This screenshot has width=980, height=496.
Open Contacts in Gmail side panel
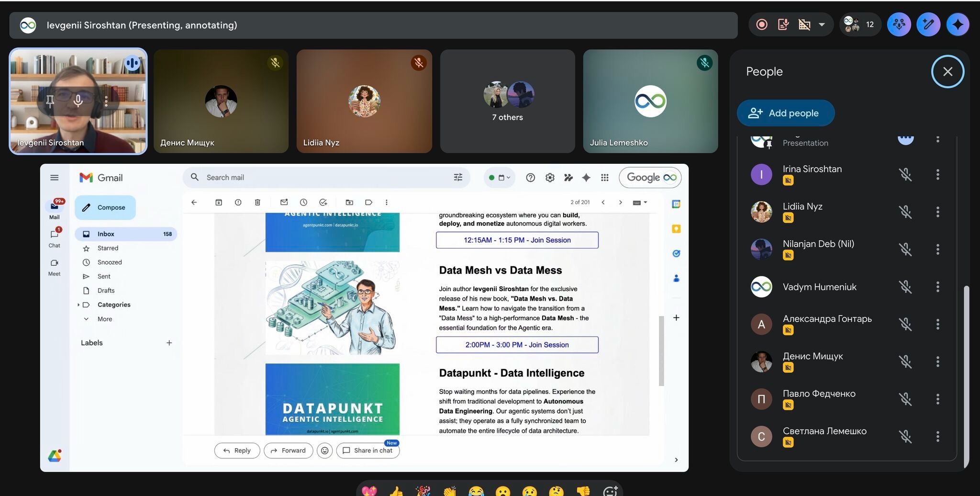point(676,278)
